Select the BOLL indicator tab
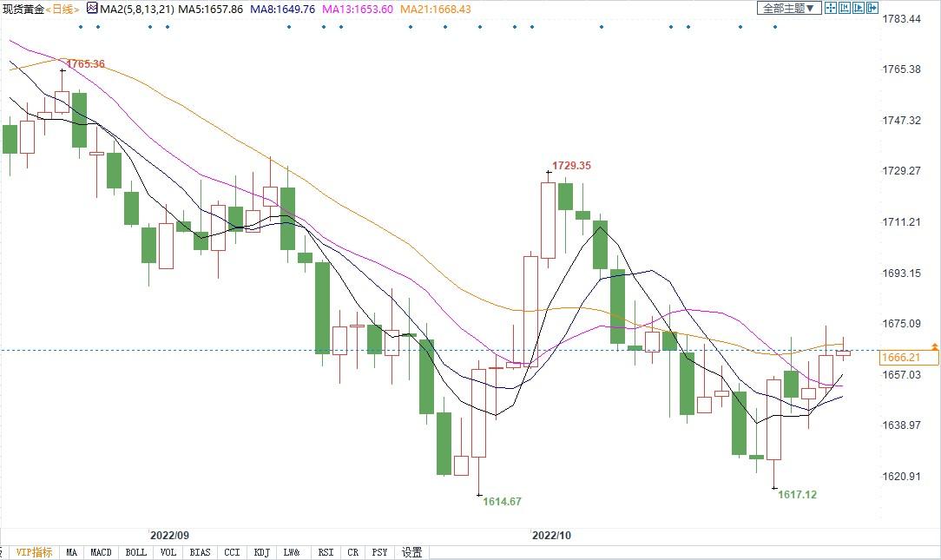This screenshot has height=560, width=941. point(135,552)
